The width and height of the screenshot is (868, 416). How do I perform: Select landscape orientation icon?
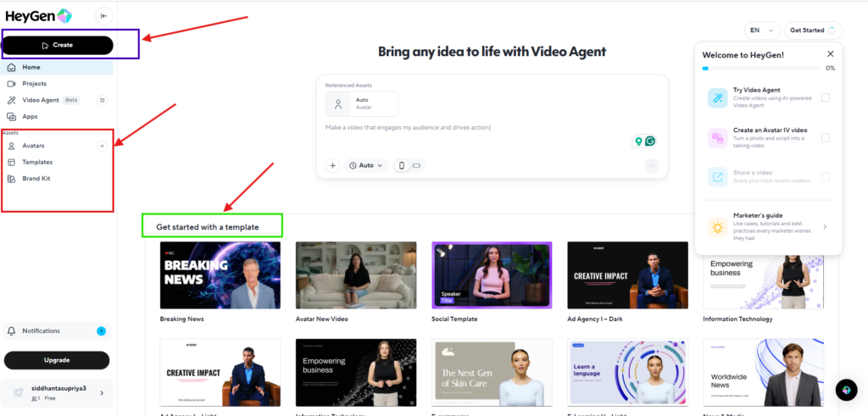(x=416, y=165)
